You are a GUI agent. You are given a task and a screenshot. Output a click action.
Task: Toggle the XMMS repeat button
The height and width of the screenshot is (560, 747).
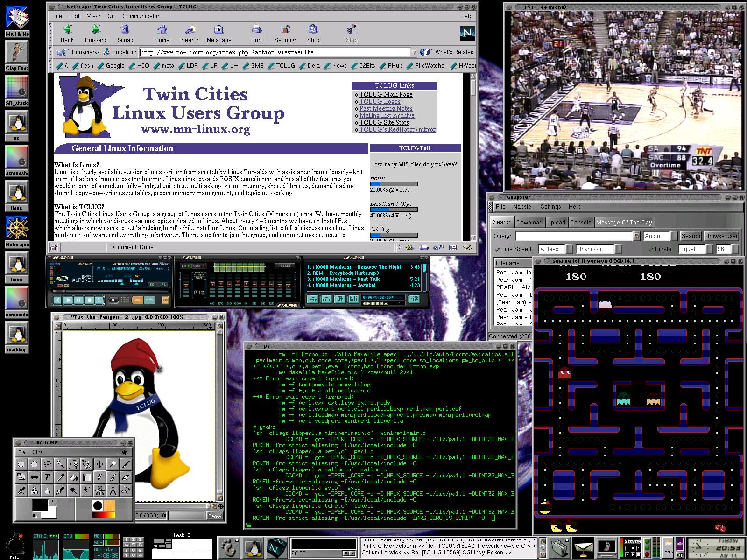(149, 301)
